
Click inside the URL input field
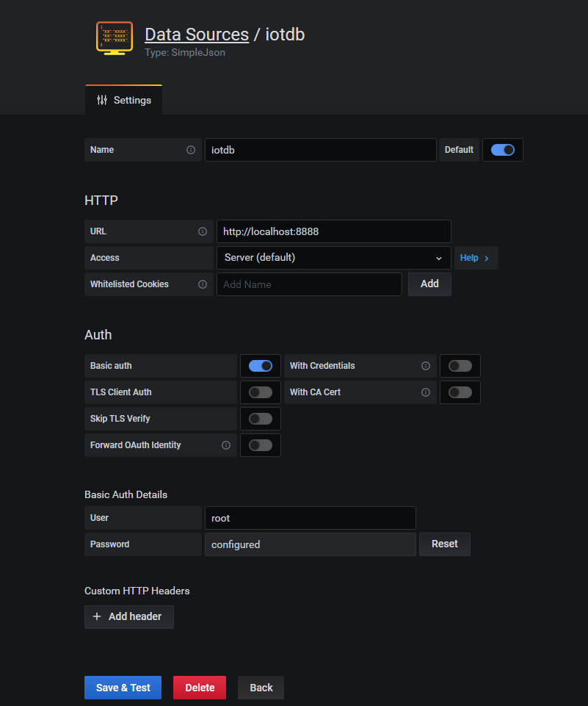pos(333,231)
